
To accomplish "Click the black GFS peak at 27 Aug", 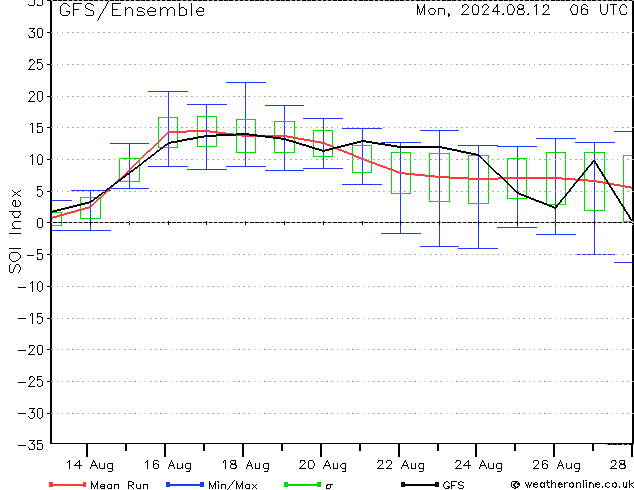I will 594,161.
